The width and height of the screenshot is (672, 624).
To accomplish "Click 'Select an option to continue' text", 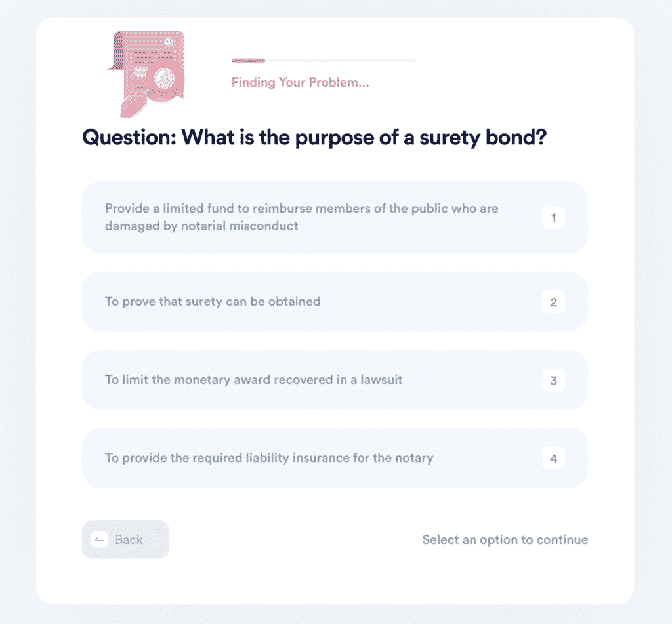I will (x=505, y=539).
